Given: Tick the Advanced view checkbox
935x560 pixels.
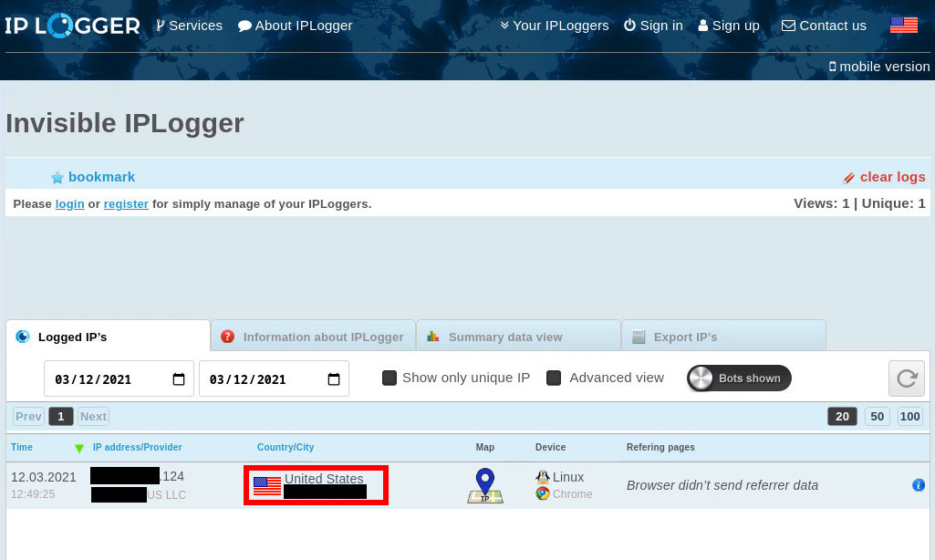Looking at the screenshot, I should point(554,378).
